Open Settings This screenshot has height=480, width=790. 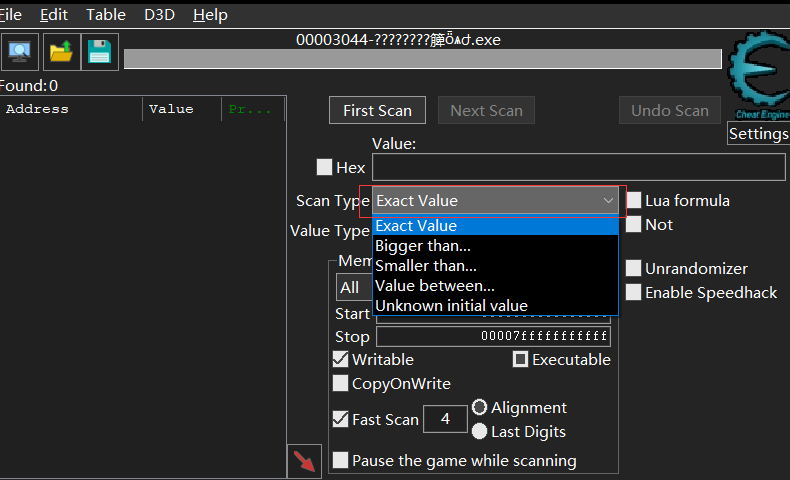pos(758,133)
